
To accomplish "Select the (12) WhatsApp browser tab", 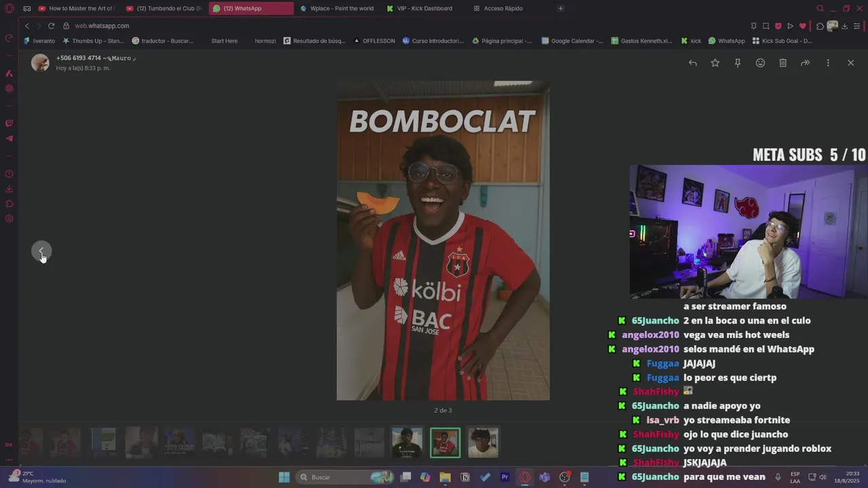I will 251,8.
